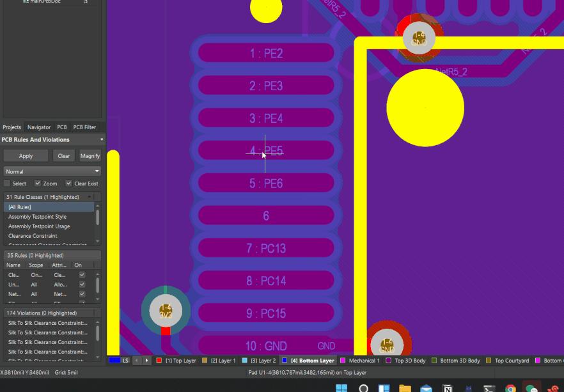Click the Mechanical 1 magenta color swatch
Viewport: 564px width, 392px height.
343,361
